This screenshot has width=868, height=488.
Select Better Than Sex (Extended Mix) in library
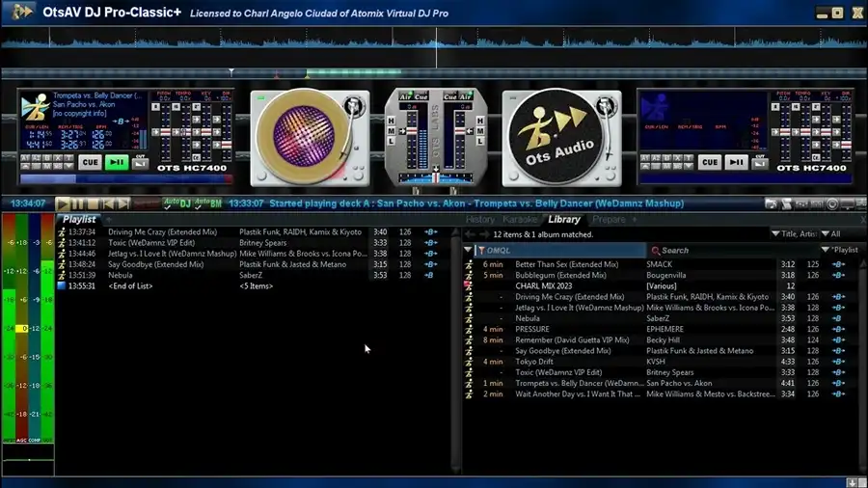pos(662,264)
